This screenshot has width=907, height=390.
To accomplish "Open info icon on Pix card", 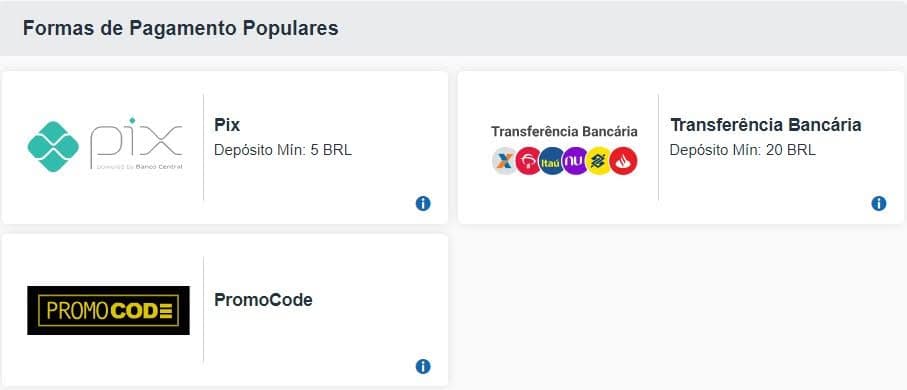I will pyautogui.click(x=423, y=204).
